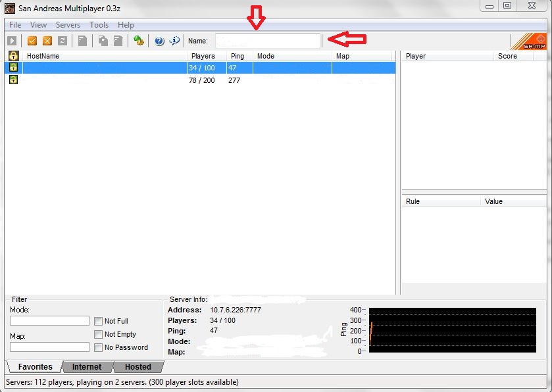The image size is (552, 392).
Task: Maximize the San Andreas Multiplayer window
Action: [507, 6]
